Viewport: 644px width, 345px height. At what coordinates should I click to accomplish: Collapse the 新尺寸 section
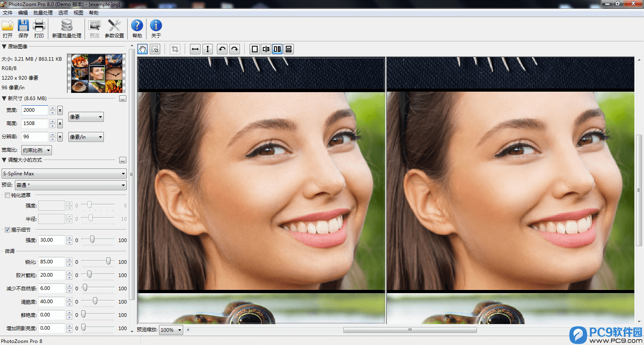[x=4, y=99]
